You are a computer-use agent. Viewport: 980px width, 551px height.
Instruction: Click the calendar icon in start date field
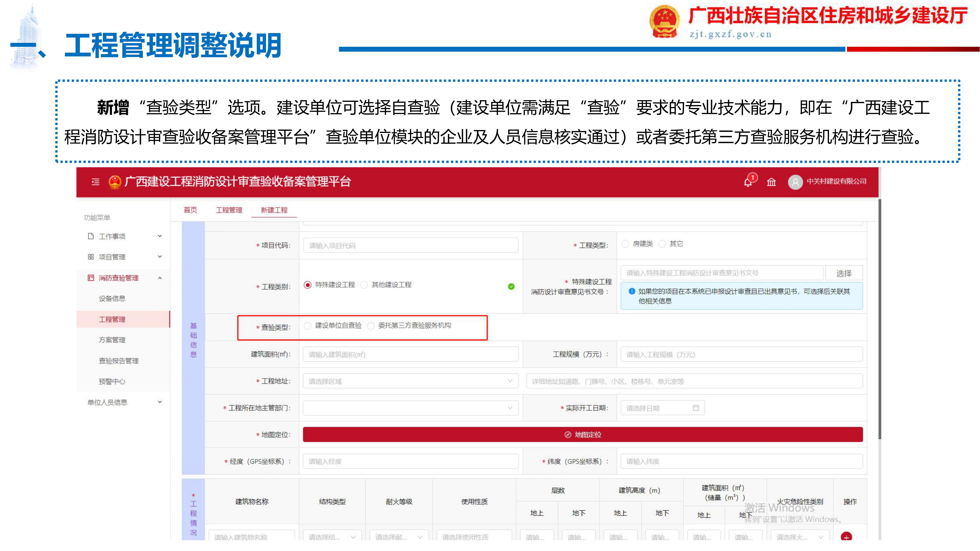click(696, 408)
